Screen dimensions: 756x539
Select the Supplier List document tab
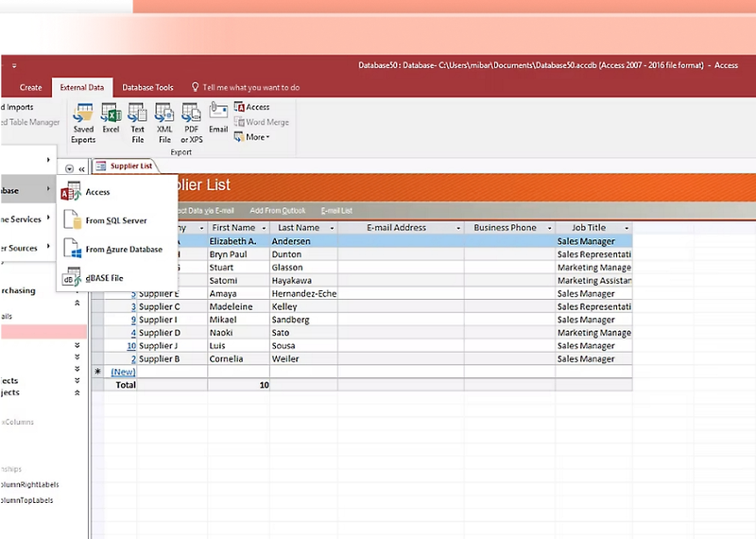coord(125,166)
